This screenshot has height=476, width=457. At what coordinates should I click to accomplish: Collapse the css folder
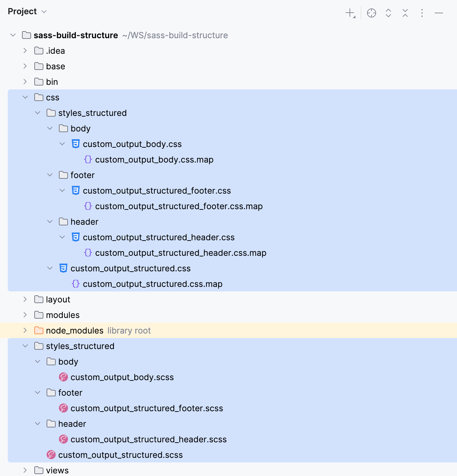pyautogui.click(x=25, y=97)
